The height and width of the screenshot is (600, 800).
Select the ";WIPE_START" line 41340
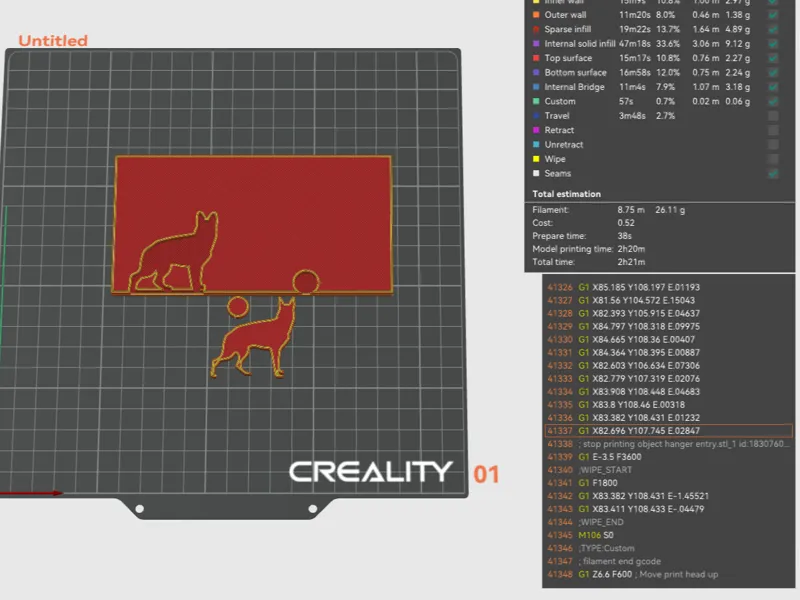(668, 470)
